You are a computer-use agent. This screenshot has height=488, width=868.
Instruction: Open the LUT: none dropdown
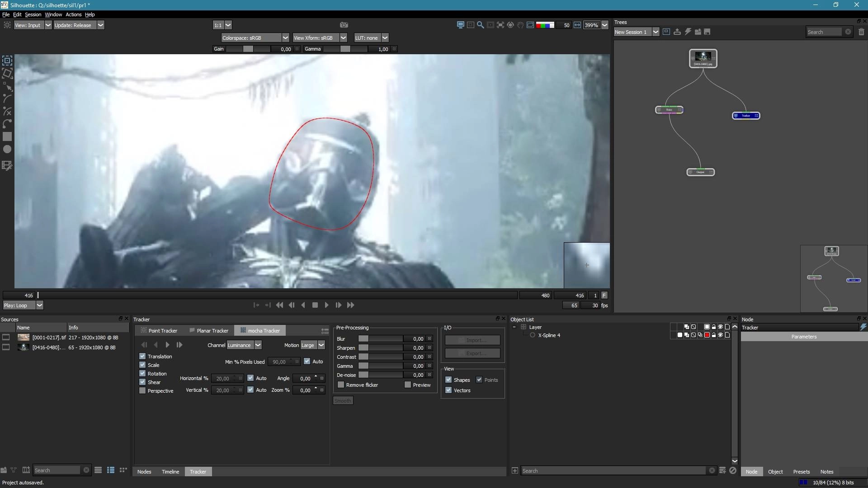(x=371, y=38)
